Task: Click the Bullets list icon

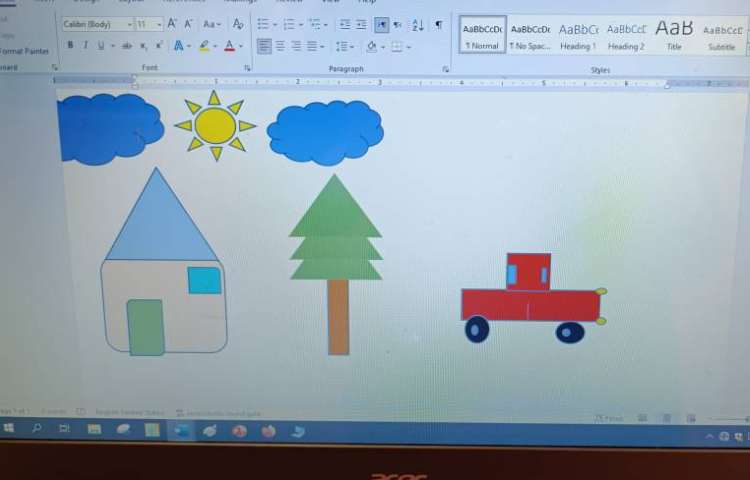Action: coord(263,24)
